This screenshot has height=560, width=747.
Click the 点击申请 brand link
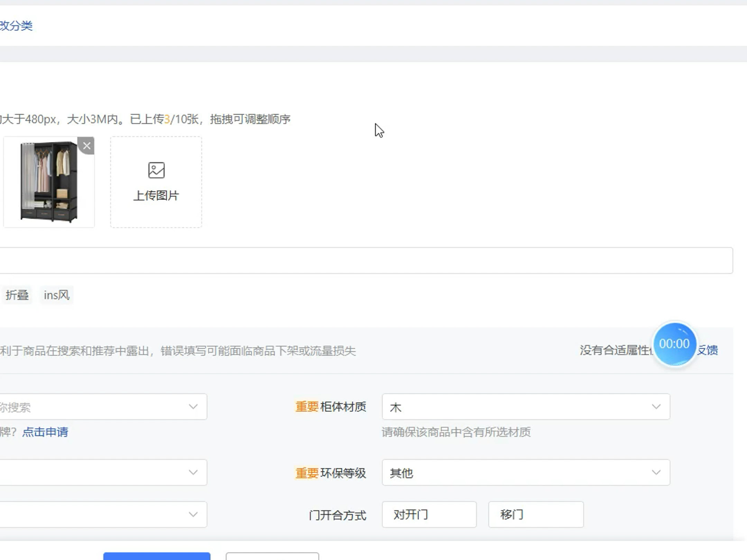tap(45, 432)
